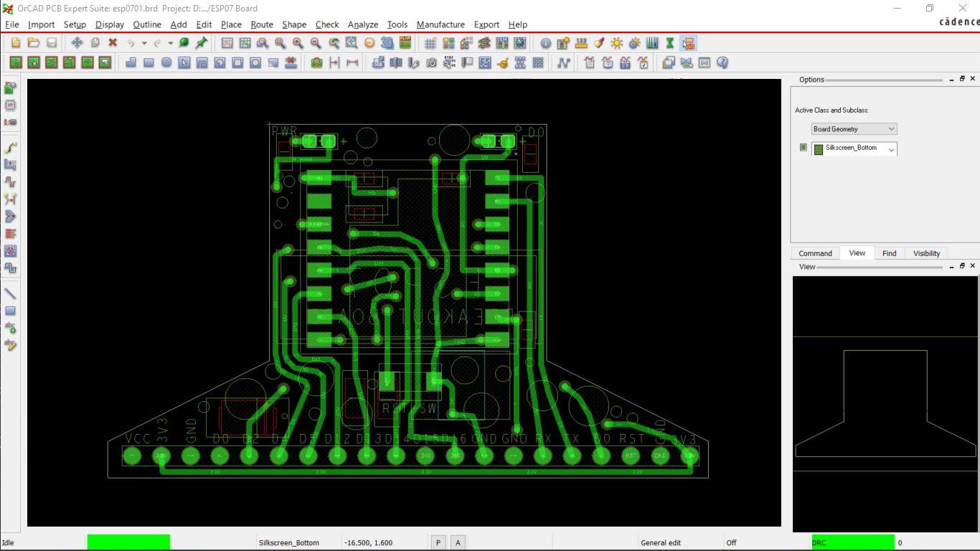Toggle the Silkscreen_Bottom visibility checkbox
Image resolution: width=980 pixels, height=551 pixels.
click(804, 147)
